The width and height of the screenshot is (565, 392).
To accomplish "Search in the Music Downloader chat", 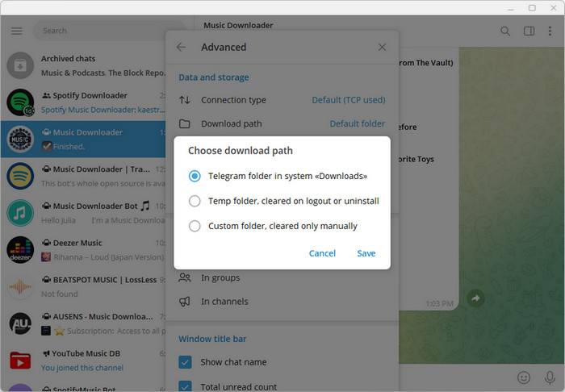I will (505, 31).
